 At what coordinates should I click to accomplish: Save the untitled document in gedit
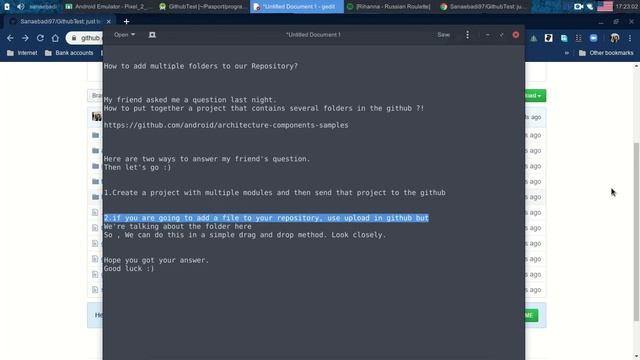[443, 35]
